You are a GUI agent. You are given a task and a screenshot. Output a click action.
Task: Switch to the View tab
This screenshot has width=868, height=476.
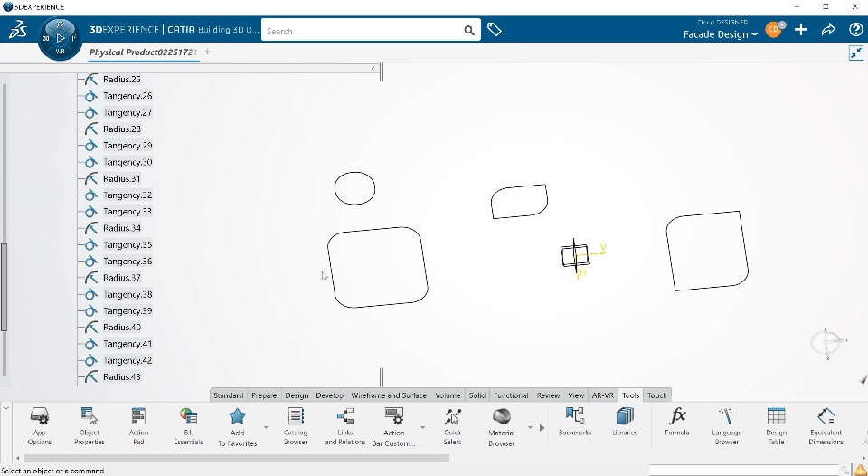[576, 395]
